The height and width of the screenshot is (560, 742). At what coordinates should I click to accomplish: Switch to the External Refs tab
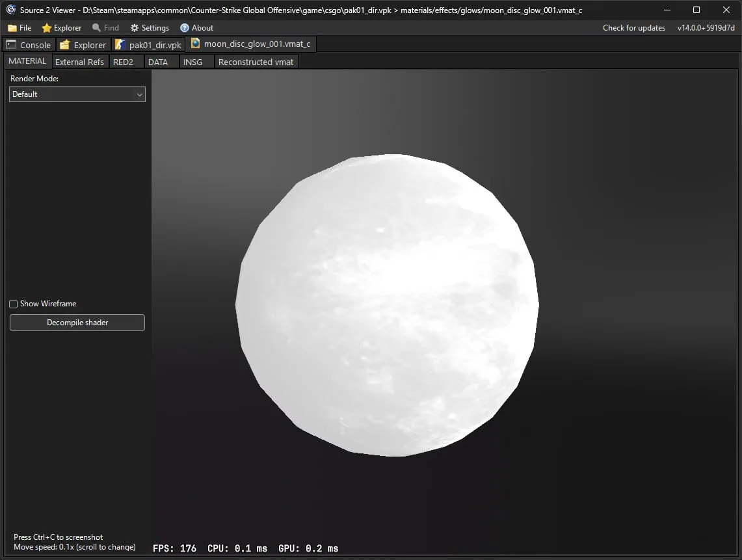[79, 62]
